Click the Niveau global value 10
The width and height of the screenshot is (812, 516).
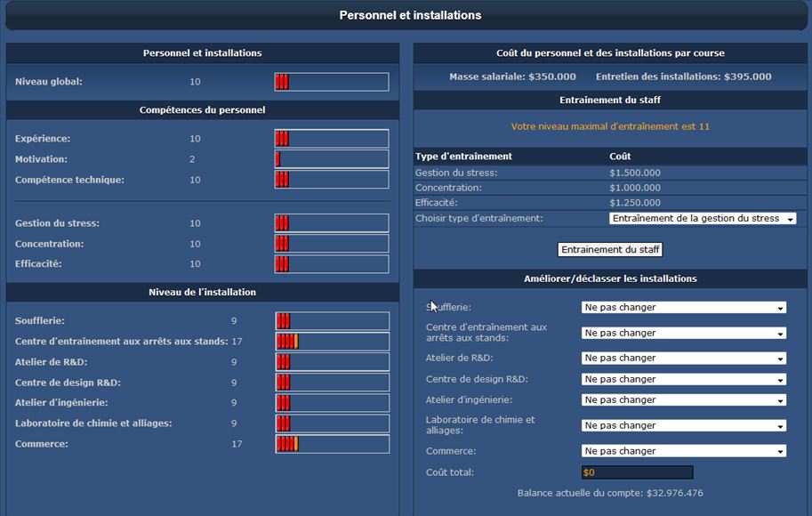pyautogui.click(x=195, y=82)
